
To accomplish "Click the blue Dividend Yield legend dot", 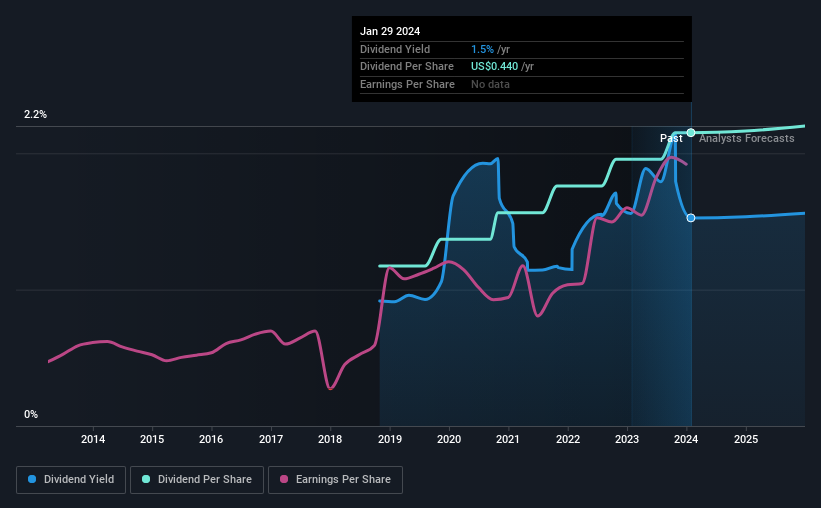I will click(32, 479).
